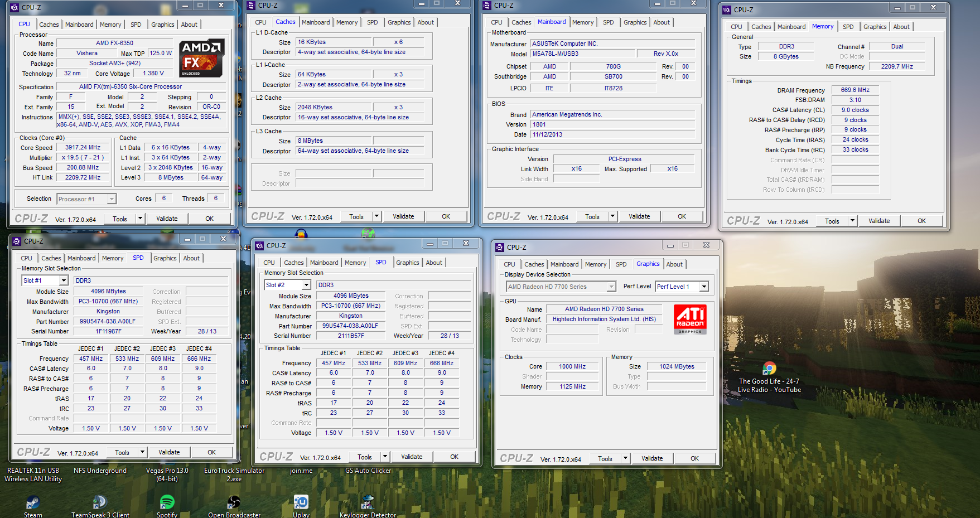This screenshot has width=980, height=518.
Task: Click the processor name value "AMD FX-6350"
Action: coord(114,43)
